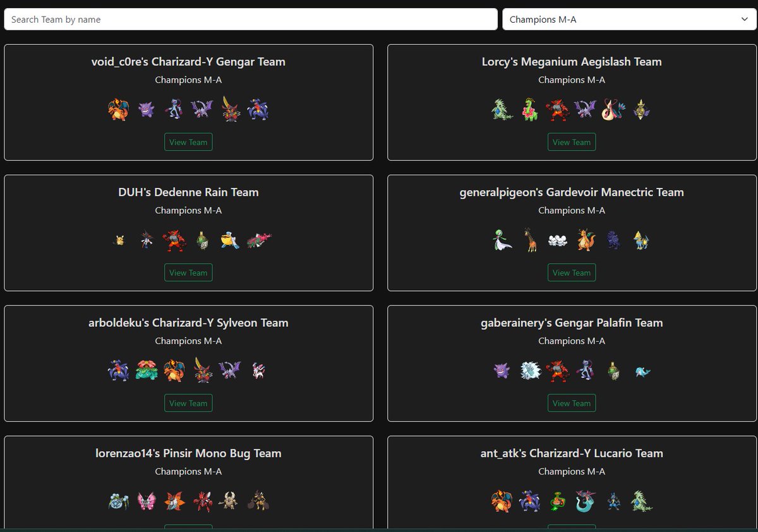Click Gengar sprite in void_c0re's team

(x=147, y=109)
